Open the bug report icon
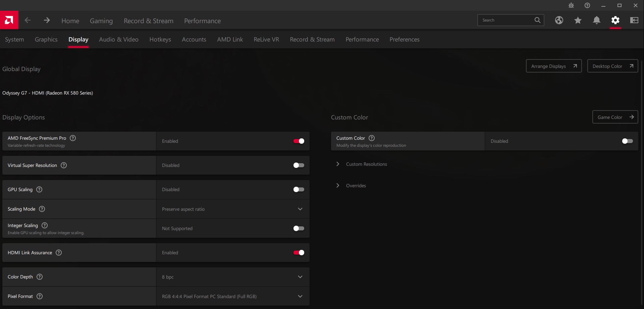The width and height of the screenshot is (644, 309). (x=571, y=5)
